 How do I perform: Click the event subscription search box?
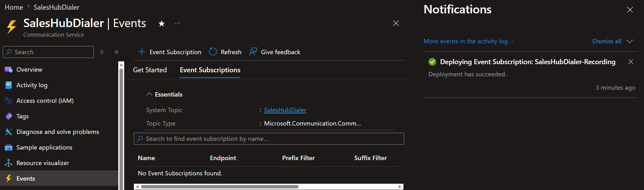point(269,139)
